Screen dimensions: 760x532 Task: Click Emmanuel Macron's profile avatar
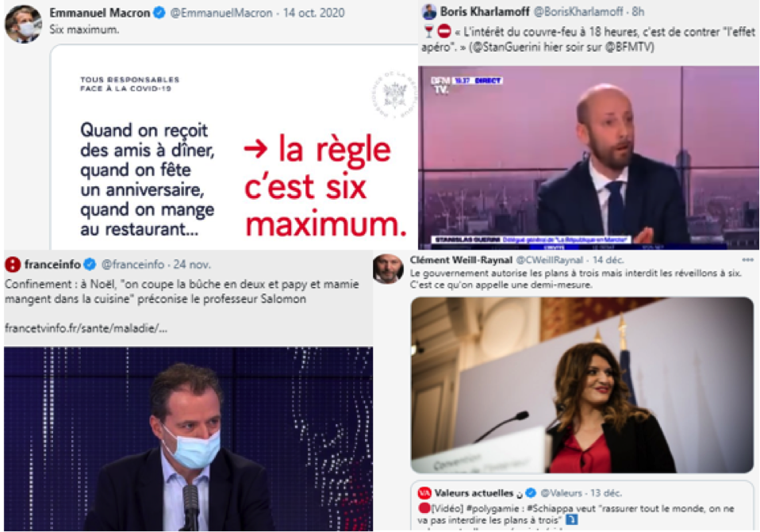[x=23, y=25]
